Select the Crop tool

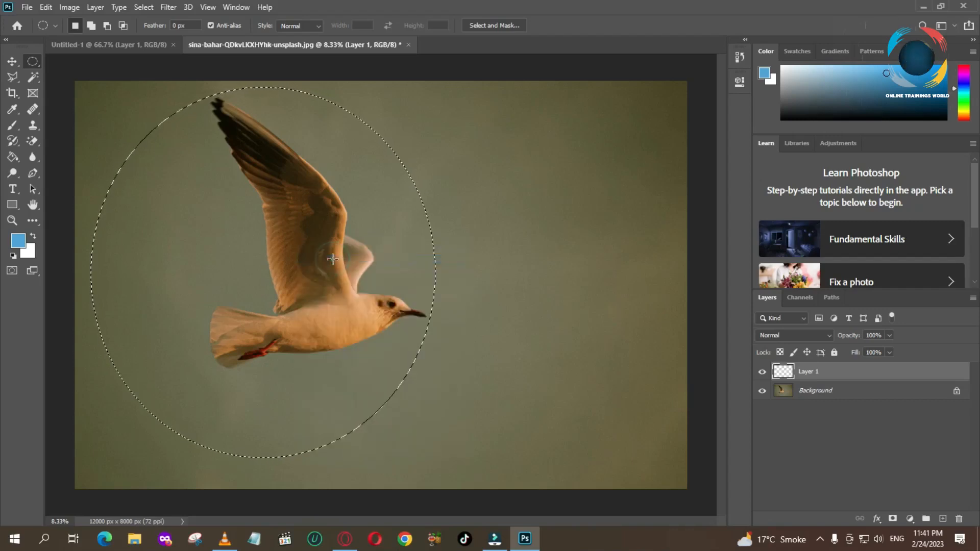coord(12,93)
